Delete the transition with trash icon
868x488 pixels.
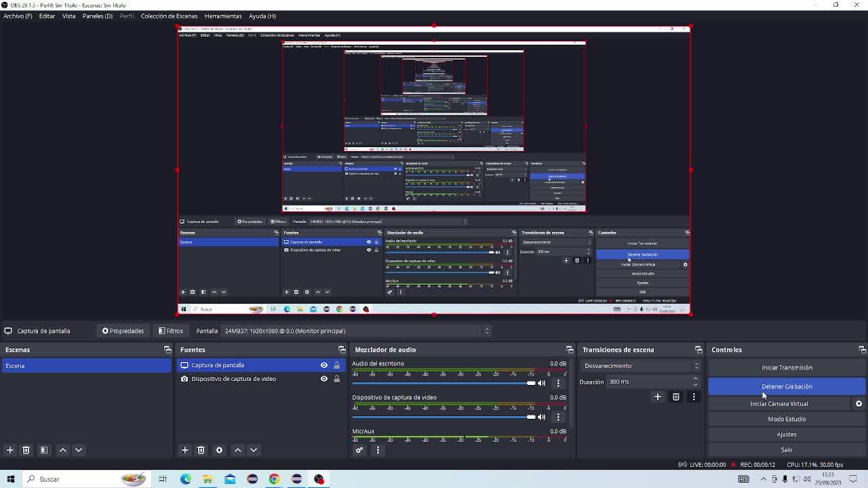point(675,397)
